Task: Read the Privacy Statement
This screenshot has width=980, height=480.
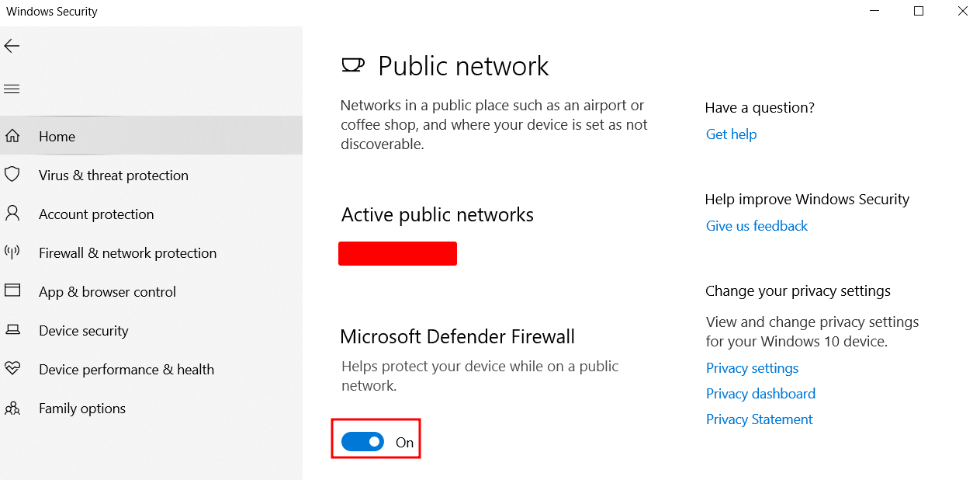Action: [758, 419]
